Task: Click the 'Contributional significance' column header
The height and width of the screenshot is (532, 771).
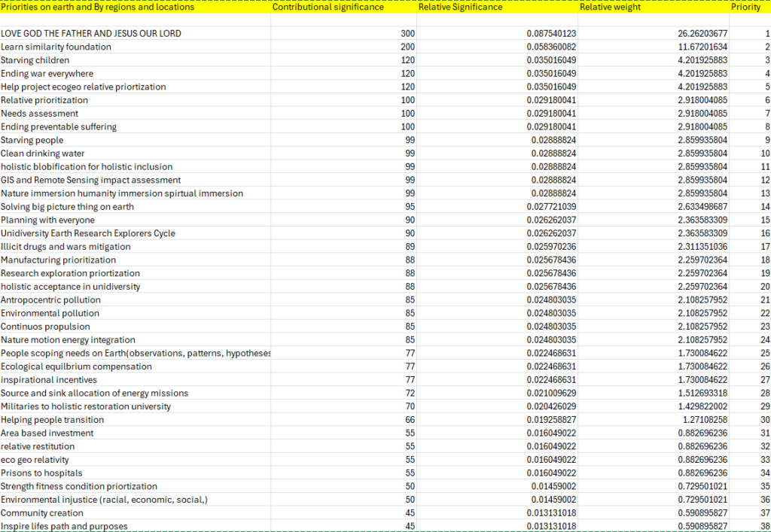Action: pos(328,8)
